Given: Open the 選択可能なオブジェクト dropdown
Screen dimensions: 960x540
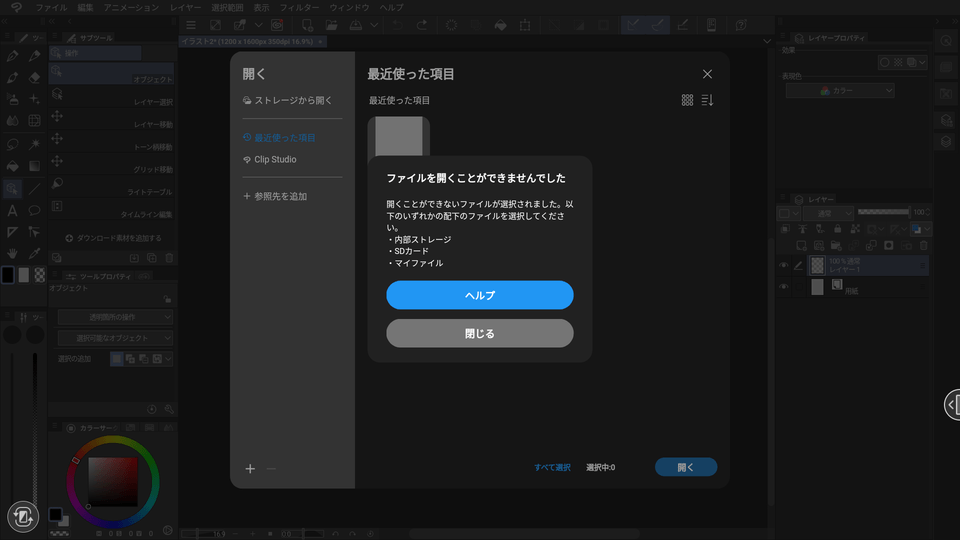Looking at the screenshot, I should [115, 338].
